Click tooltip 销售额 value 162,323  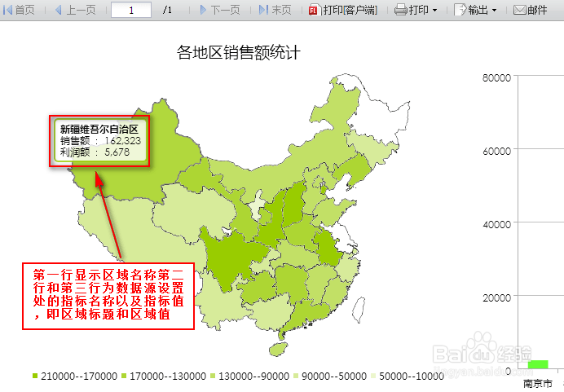click(x=122, y=141)
